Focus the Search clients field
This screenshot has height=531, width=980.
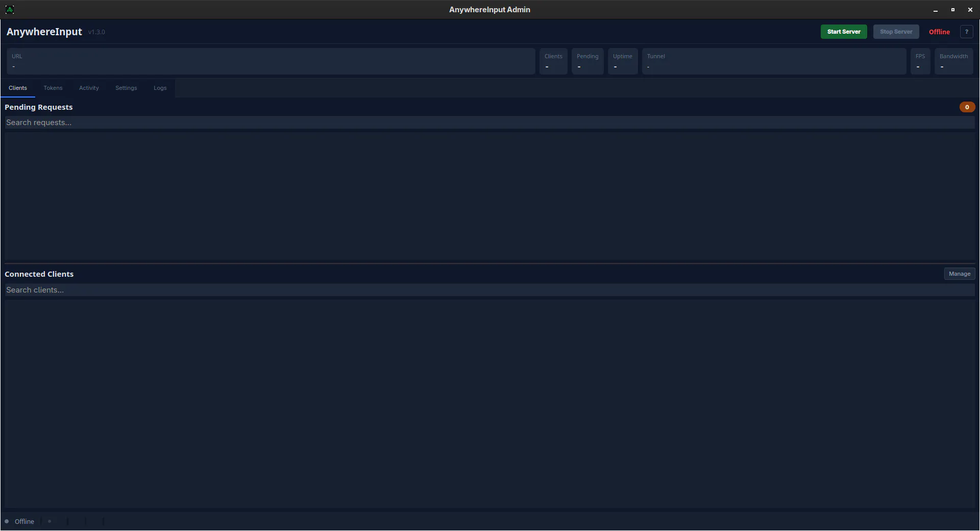[490, 290]
